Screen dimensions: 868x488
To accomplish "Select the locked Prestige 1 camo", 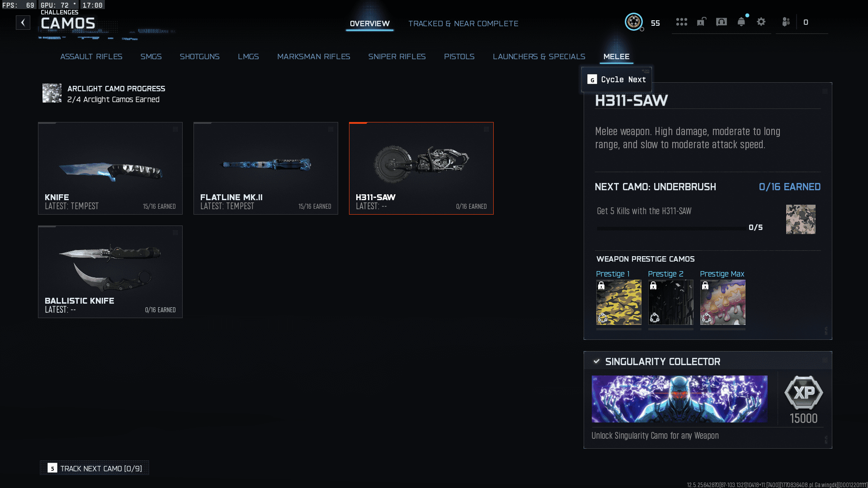I will (618, 302).
